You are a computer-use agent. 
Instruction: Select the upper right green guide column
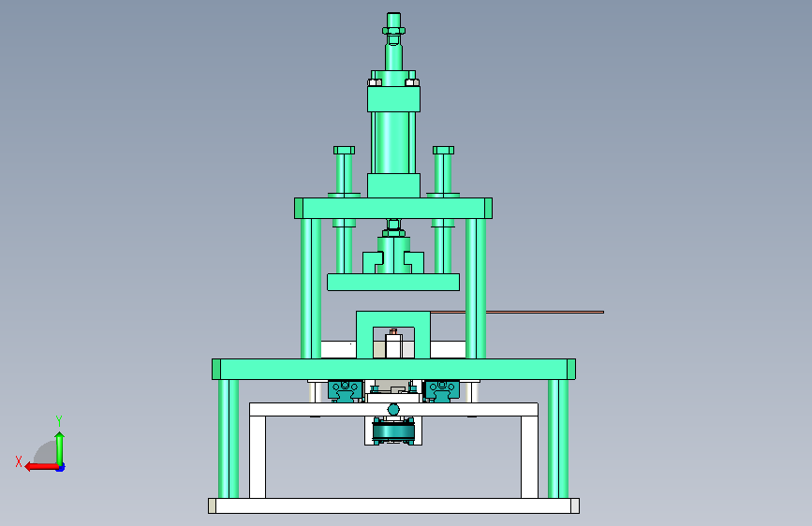pyautogui.click(x=476, y=288)
